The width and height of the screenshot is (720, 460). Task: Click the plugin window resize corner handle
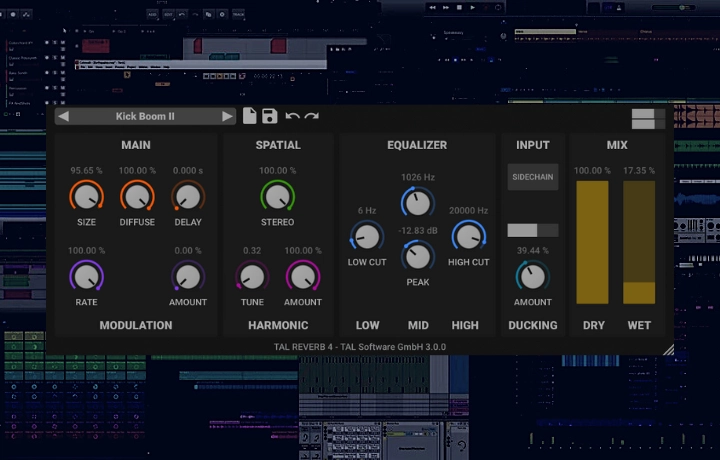(668, 350)
